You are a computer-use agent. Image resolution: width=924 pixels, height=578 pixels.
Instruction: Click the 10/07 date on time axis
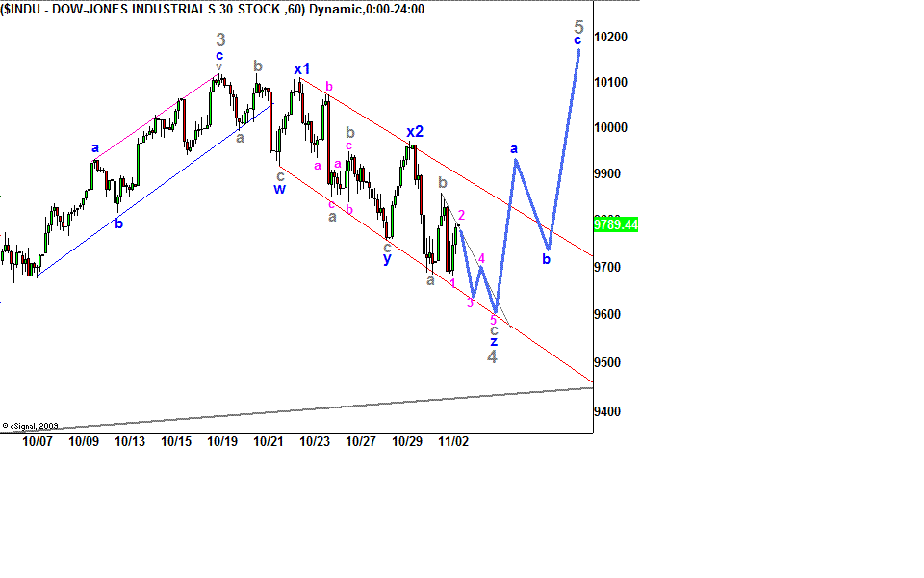[37, 441]
